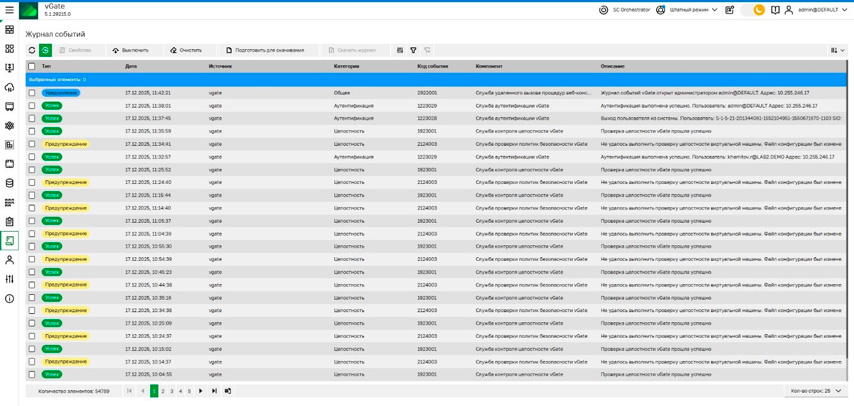Open the Кол-во строк: 25 dropdown
This screenshot has height=406, width=854.
[x=815, y=391]
